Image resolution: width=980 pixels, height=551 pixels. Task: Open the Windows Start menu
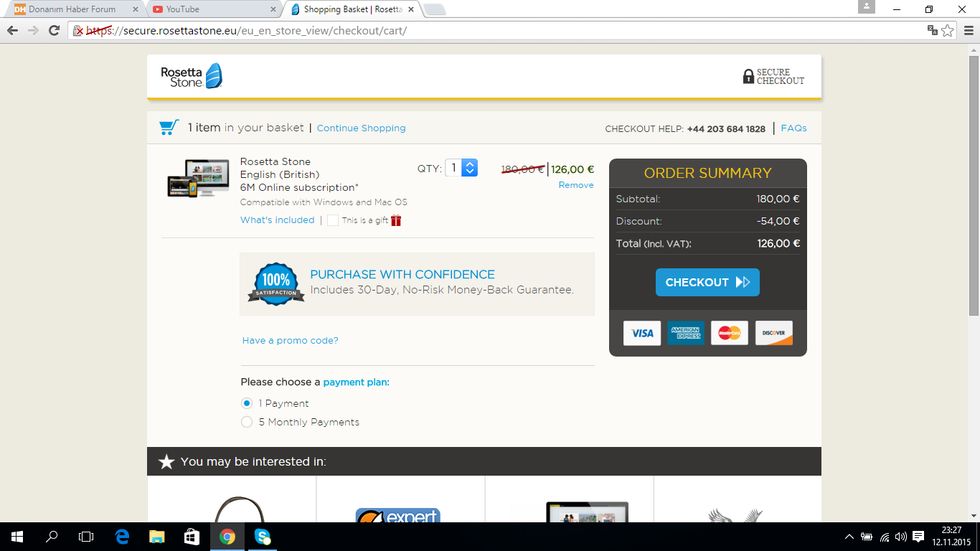pyautogui.click(x=17, y=537)
